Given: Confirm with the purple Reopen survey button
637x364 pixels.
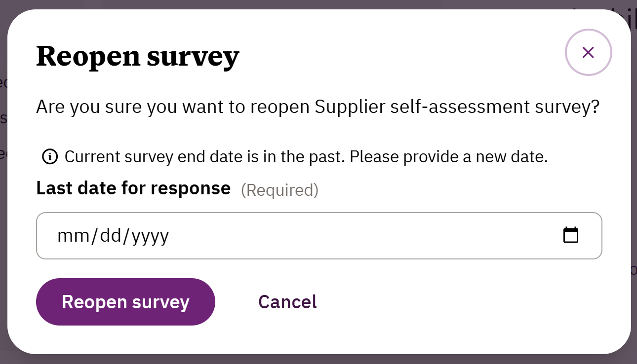Looking at the screenshot, I should point(125,302).
